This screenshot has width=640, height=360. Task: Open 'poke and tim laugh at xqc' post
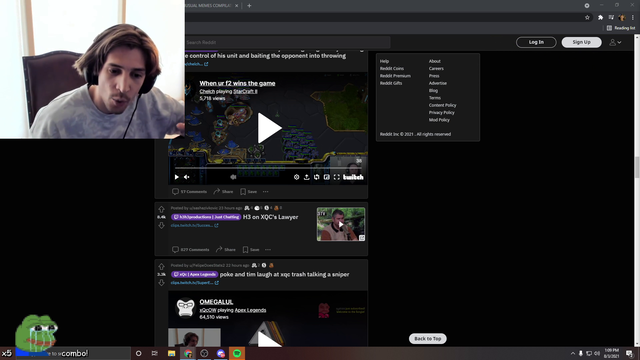pos(284,274)
